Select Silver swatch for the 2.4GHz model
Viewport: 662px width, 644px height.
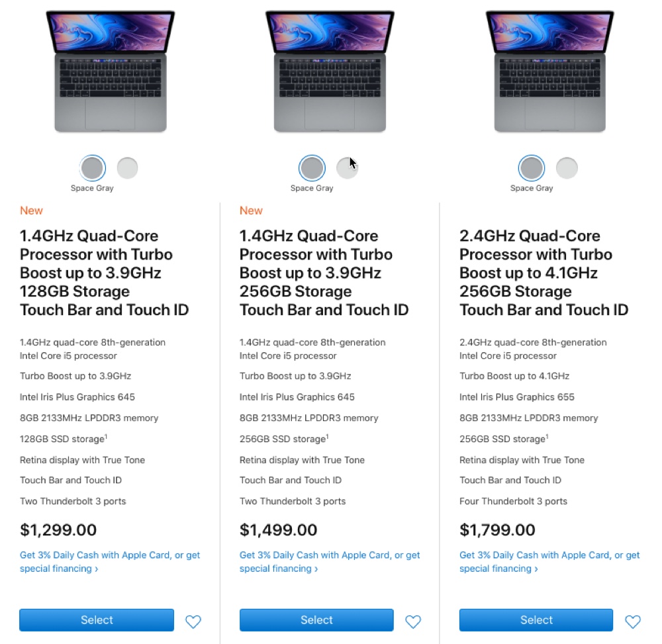coord(567,168)
